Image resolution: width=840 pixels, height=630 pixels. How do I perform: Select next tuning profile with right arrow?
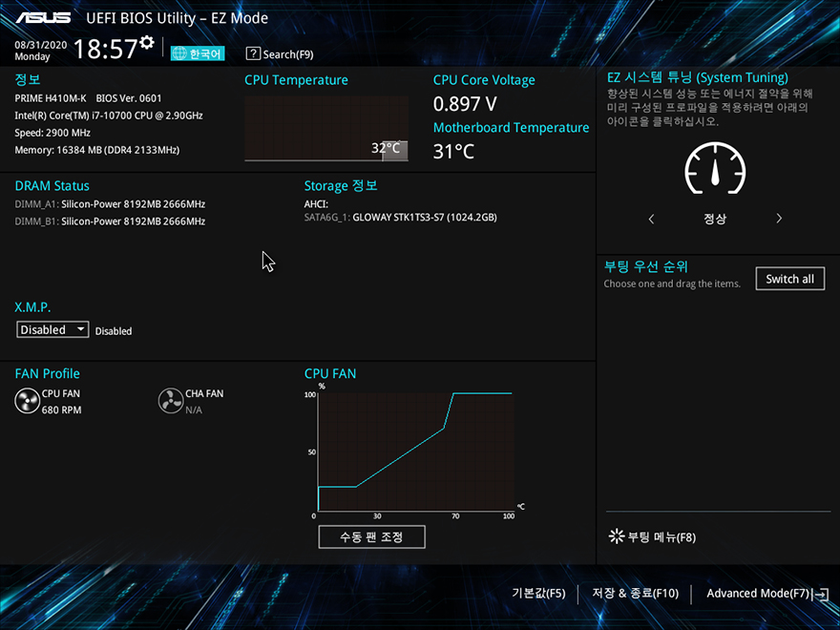coord(779,219)
